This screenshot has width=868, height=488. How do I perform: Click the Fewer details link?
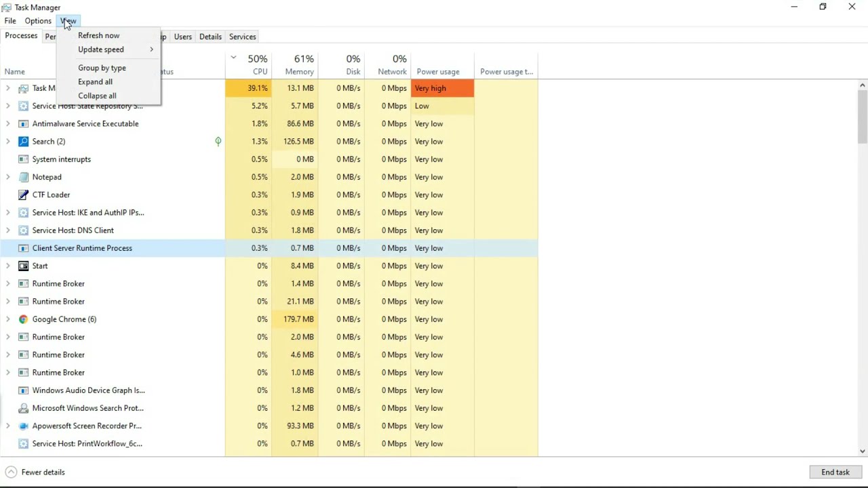coord(43,472)
